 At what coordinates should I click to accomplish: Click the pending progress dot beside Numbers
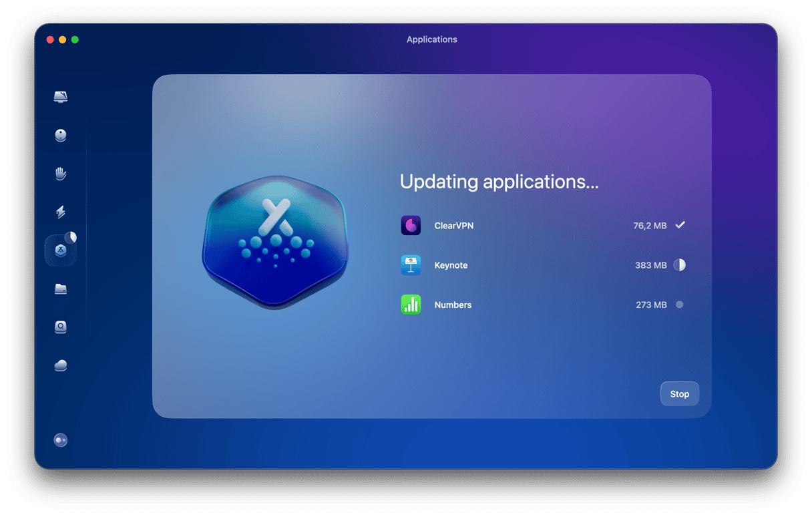point(679,305)
